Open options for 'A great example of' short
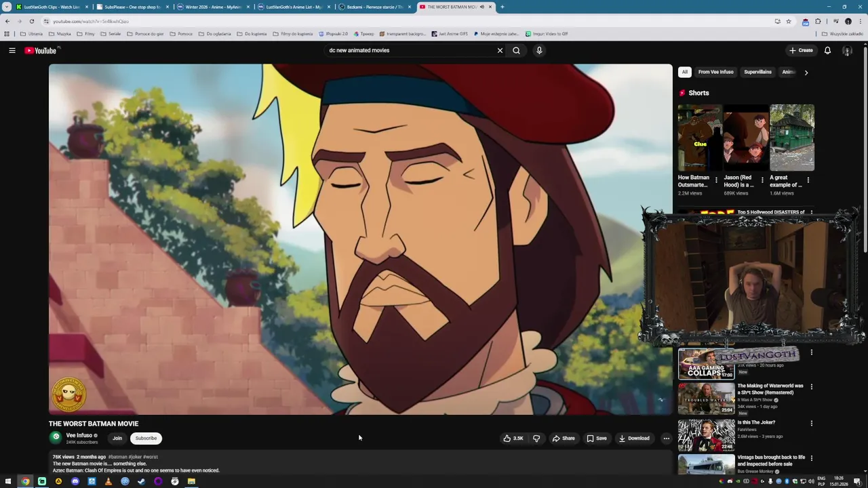Viewport: 868px width, 488px height. coord(808,180)
